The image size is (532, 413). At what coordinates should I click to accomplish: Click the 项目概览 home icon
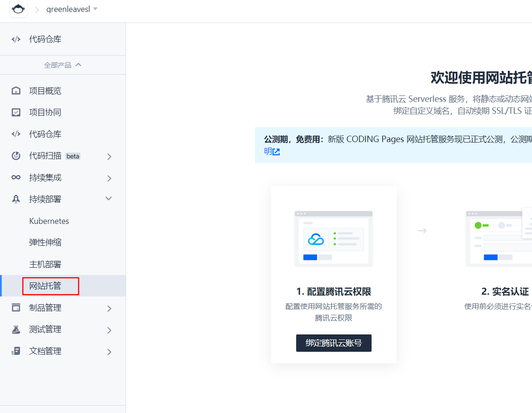tap(16, 90)
